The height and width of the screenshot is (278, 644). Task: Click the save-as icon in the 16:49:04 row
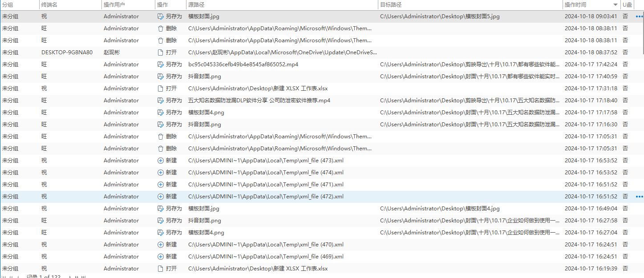pyautogui.click(x=161, y=209)
